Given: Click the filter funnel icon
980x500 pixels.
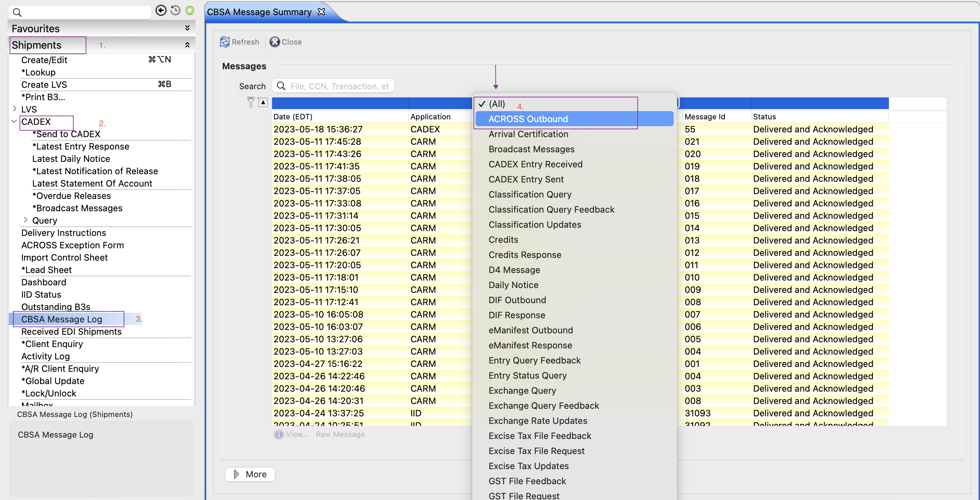Looking at the screenshot, I should point(251,102).
